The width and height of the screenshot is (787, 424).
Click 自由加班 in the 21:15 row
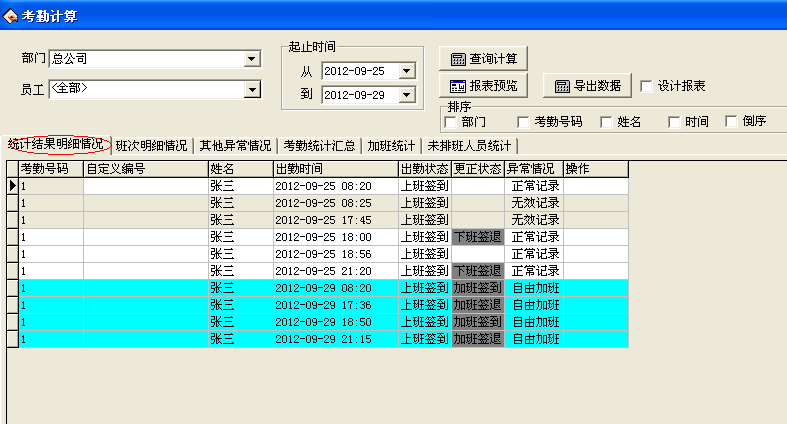(x=534, y=339)
